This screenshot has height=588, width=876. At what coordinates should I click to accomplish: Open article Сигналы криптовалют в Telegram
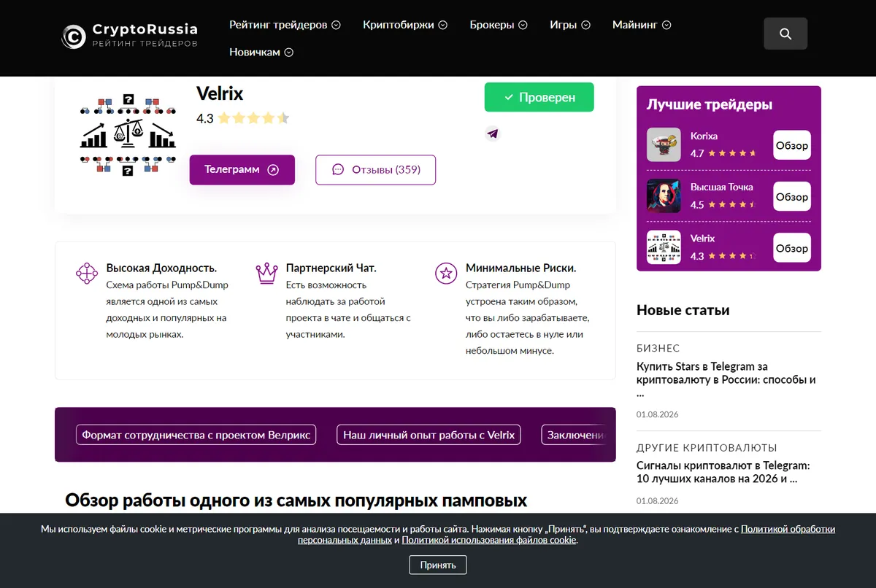pos(723,472)
